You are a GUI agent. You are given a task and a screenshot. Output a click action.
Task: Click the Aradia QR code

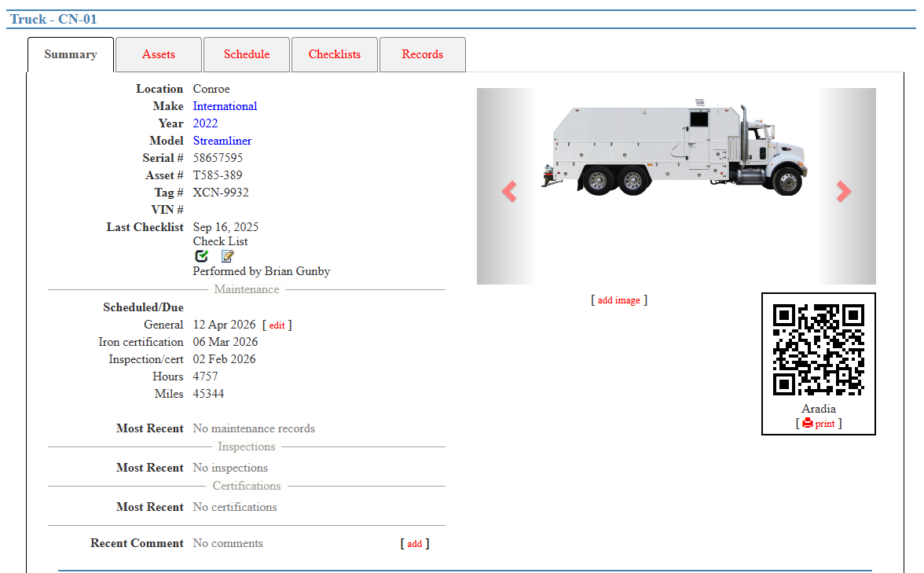pos(818,350)
